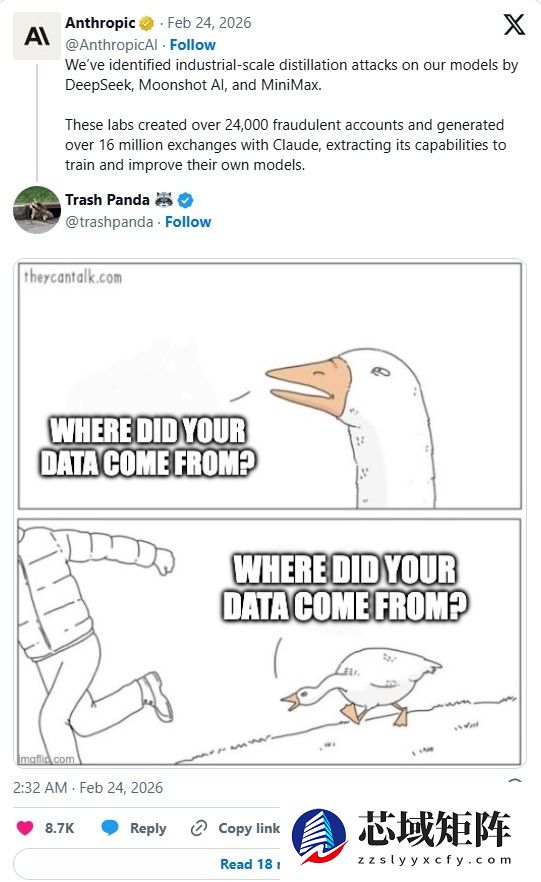The width and height of the screenshot is (541, 882).
Task: Click the blue reply speech bubble icon
Action: point(110,828)
